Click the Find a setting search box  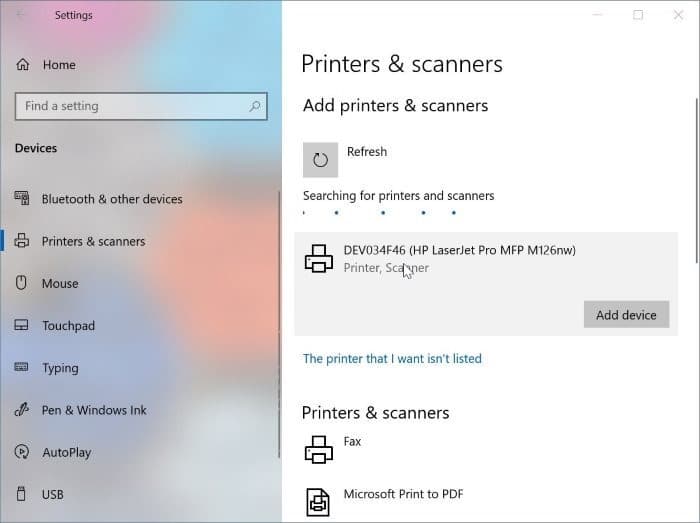coord(141,106)
